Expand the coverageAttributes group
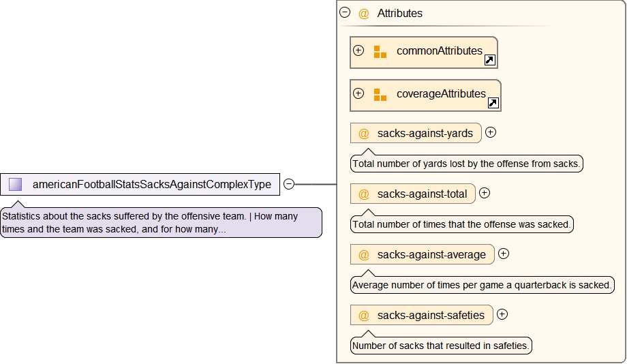 [358, 93]
